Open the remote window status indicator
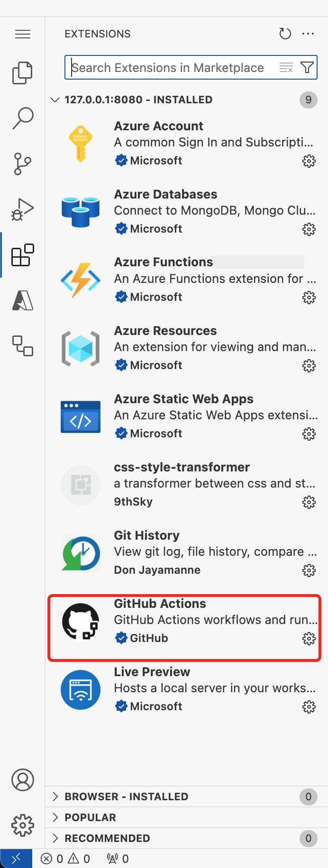The image size is (328, 868). (16, 859)
